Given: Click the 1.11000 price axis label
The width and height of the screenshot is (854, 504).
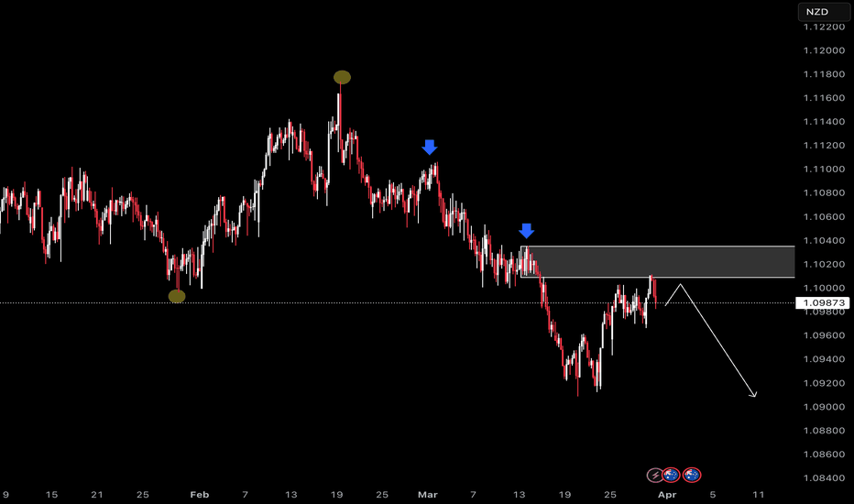Looking at the screenshot, I should (x=824, y=170).
